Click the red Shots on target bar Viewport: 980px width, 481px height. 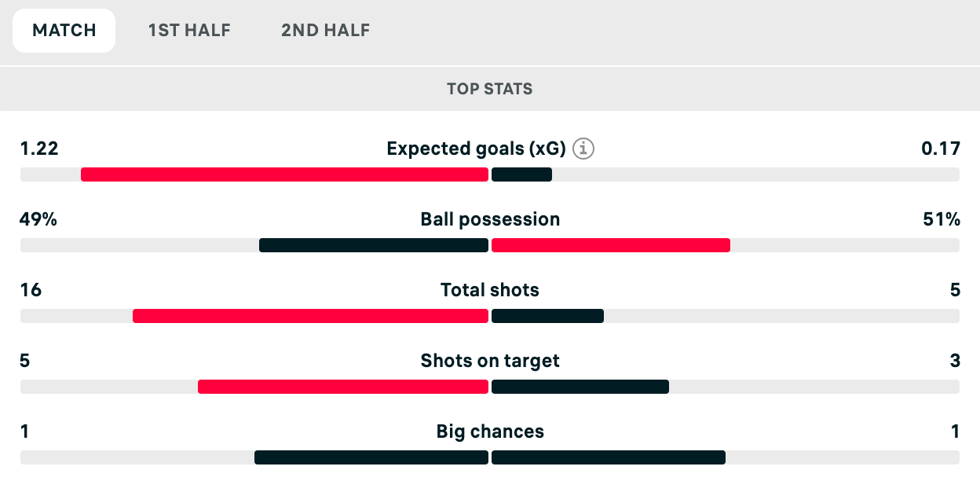click(343, 387)
